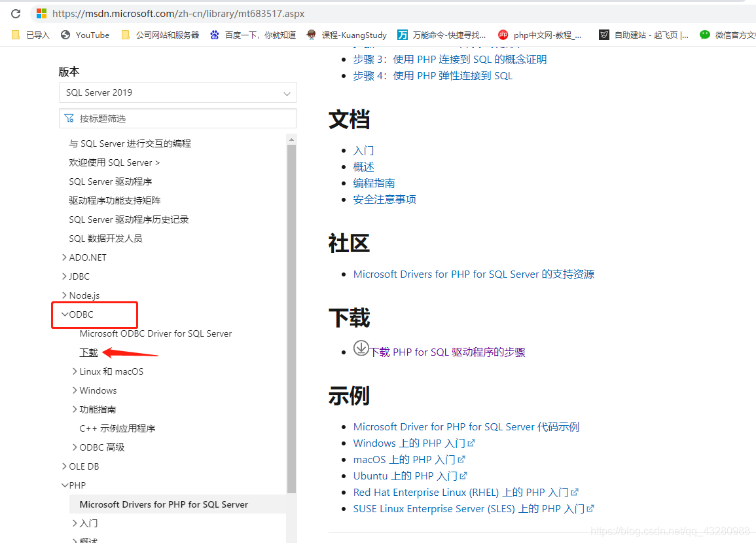
Task: Open the php中文网 bookmark
Action: [540, 35]
